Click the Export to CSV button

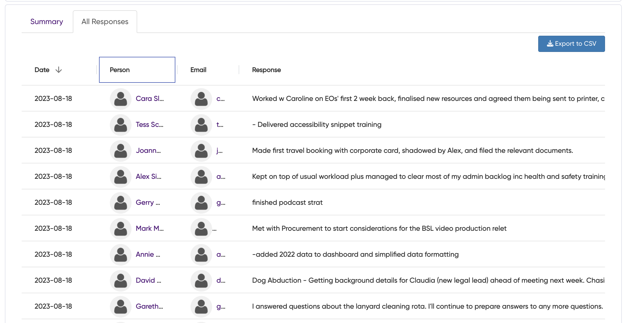click(x=571, y=44)
